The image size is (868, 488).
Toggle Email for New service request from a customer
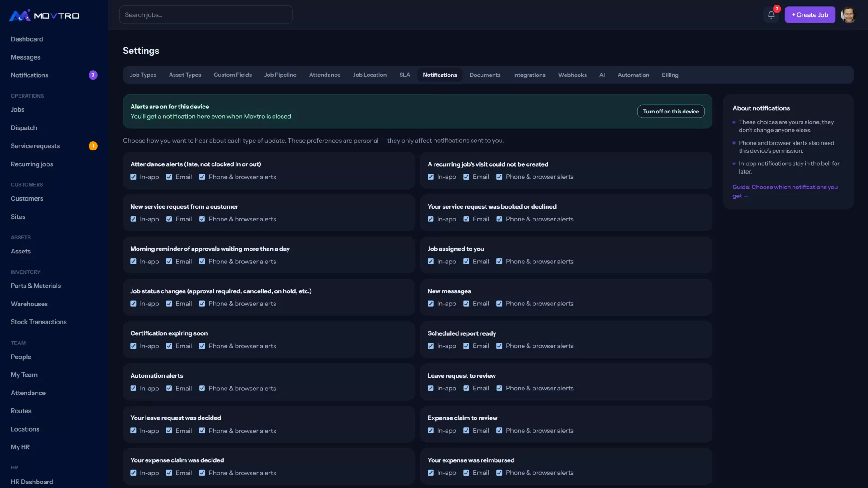tap(169, 219)
